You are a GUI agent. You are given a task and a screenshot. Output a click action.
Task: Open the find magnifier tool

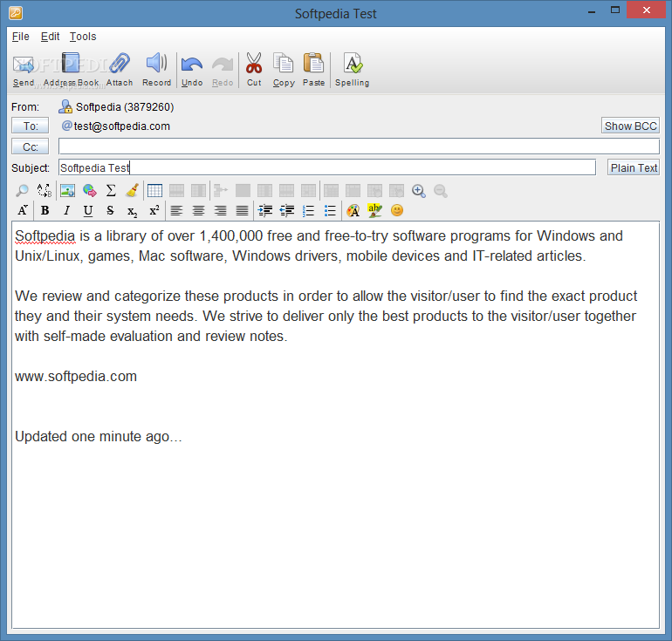point(22,190)
